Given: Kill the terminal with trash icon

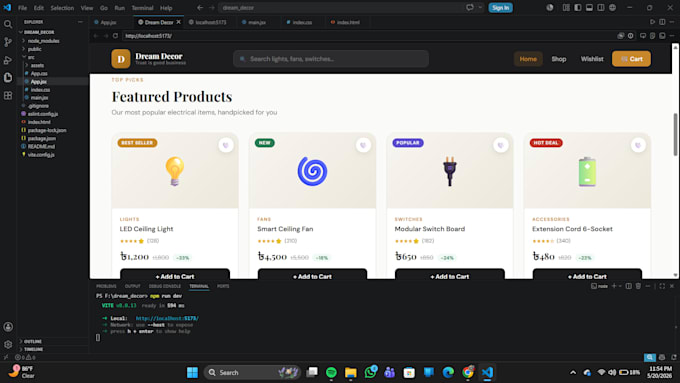Looking at the screenshot, I should tap(638, 286).
